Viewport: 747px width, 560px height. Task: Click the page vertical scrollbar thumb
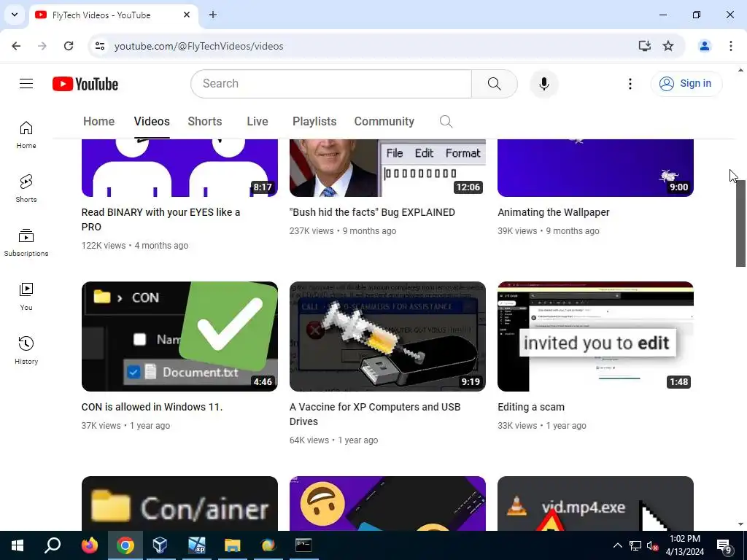coord(740,224)
